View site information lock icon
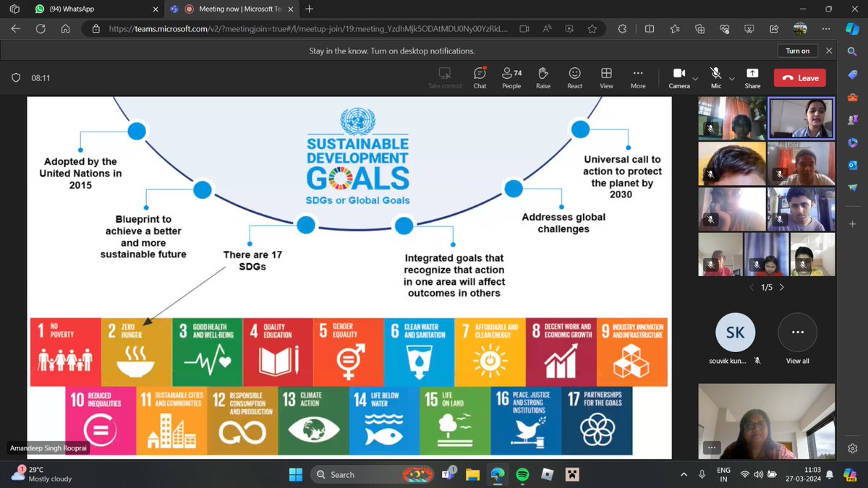Screen dimensions: 868x488 [95, 29]
